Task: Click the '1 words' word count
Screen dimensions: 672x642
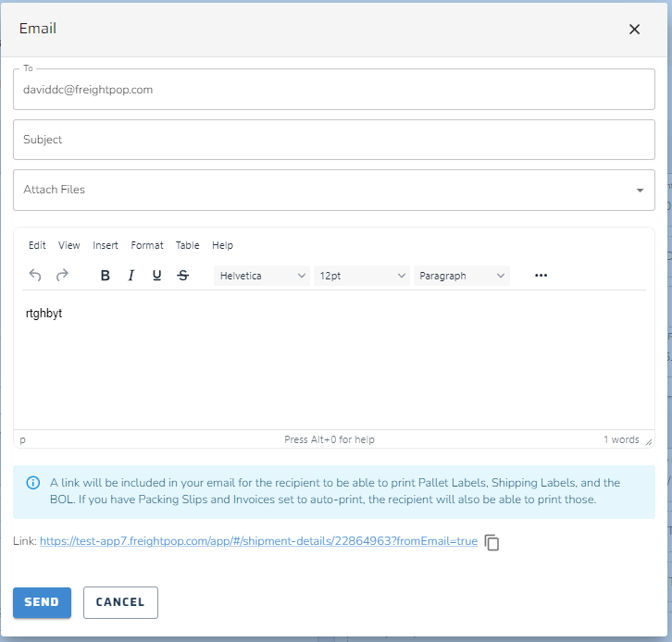Action: tap(621, 439)
